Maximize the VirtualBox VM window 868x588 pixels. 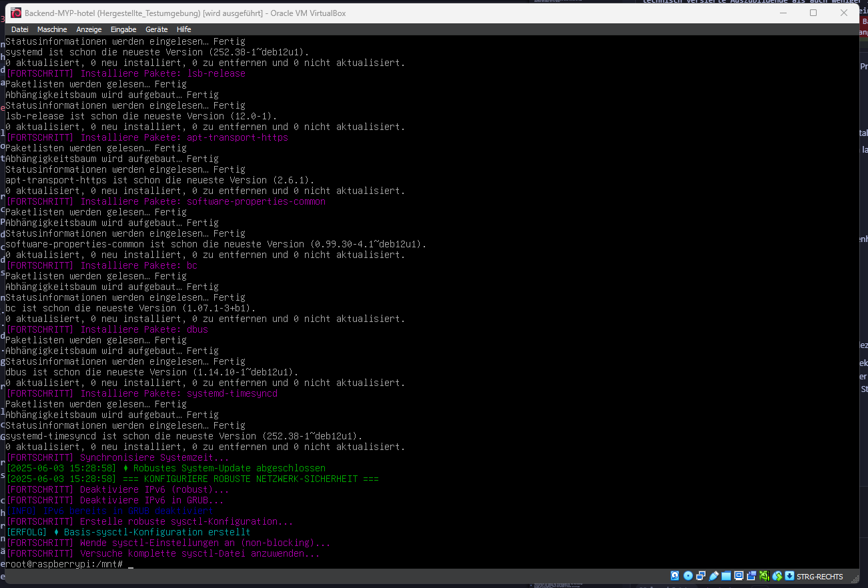(x=813, y=13)
